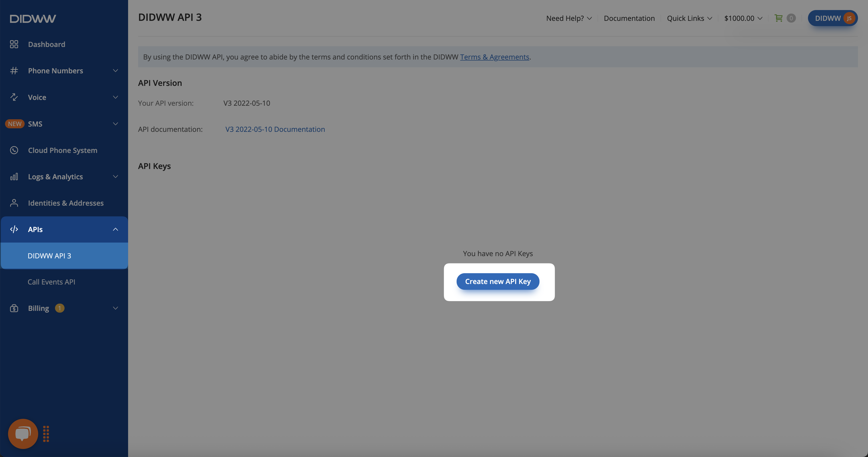Image resolution: width=868 pixels, height=457 pixels.
Task: Expand the Logs & Analytics chevron
Action: pos(115,177)
